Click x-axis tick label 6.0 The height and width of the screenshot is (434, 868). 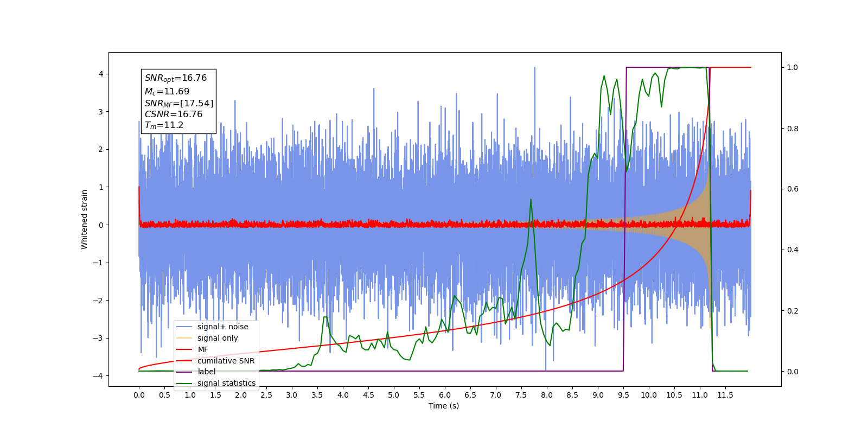point(445,395)
